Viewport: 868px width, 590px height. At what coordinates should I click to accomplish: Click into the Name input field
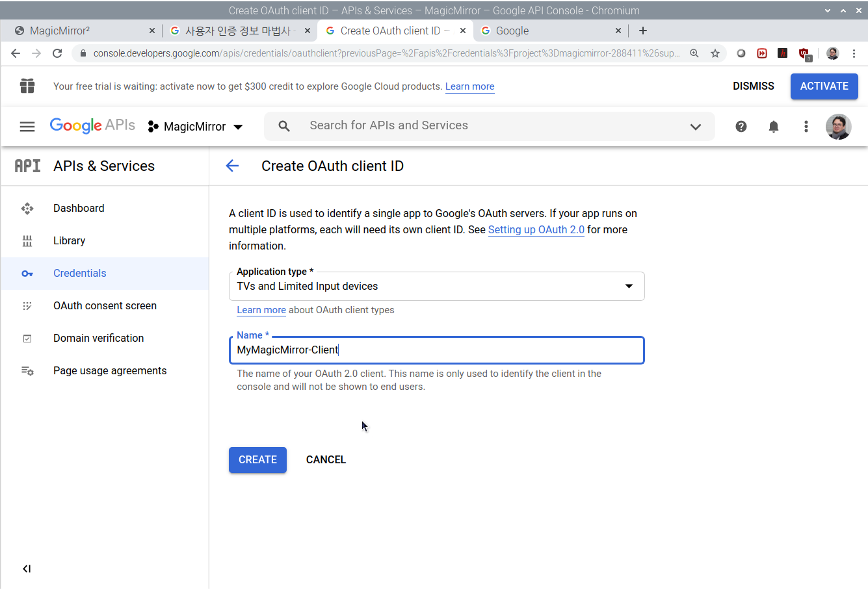point(437,350)
